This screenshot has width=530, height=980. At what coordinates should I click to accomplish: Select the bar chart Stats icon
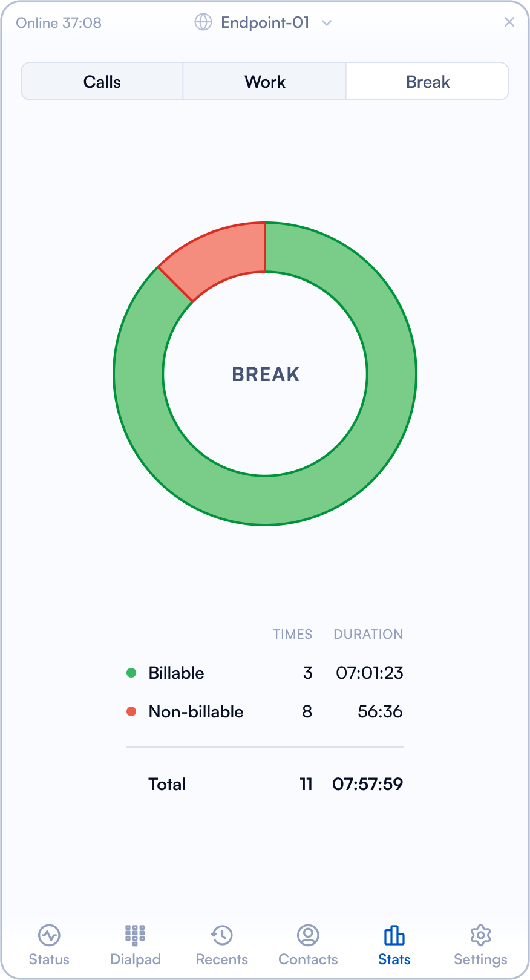pos(394,935)
